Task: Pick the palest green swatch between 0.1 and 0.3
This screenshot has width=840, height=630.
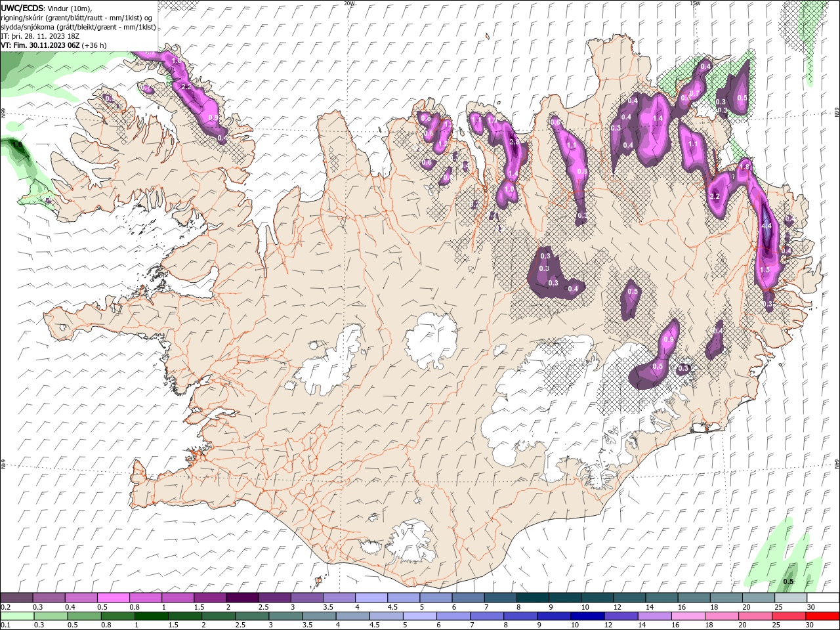Action: pos(17,616)
